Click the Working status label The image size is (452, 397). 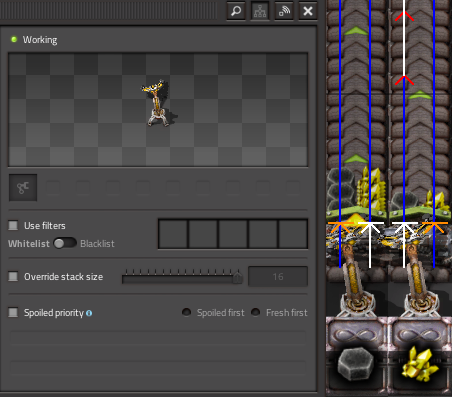tap(40, 40)
